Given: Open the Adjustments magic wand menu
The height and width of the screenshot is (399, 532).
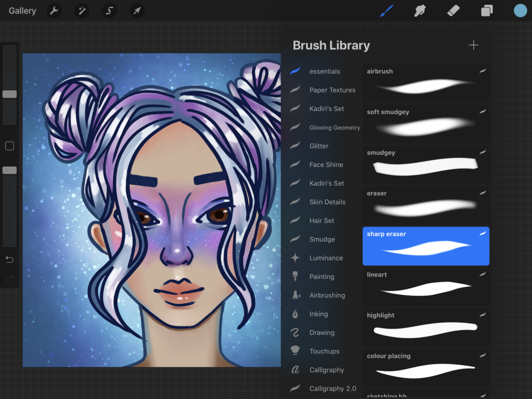Looking at the screenshot, I should (x=82, y=11).
